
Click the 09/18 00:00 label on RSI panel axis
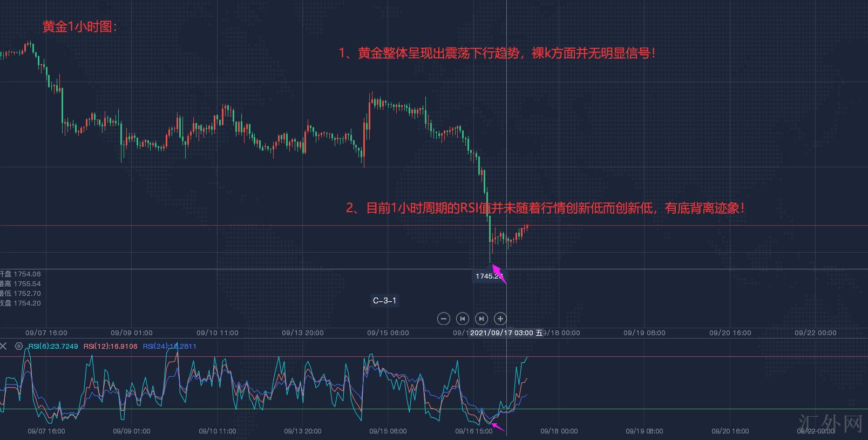[x=559, y=431]
